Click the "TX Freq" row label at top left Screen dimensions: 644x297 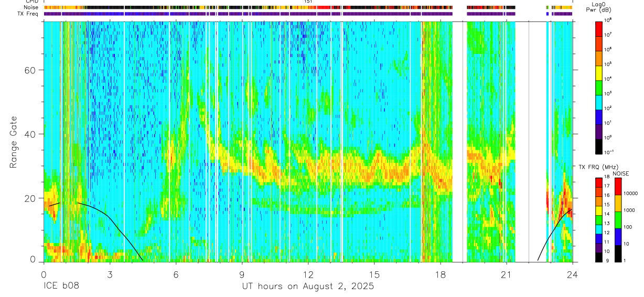pos(28,14)
